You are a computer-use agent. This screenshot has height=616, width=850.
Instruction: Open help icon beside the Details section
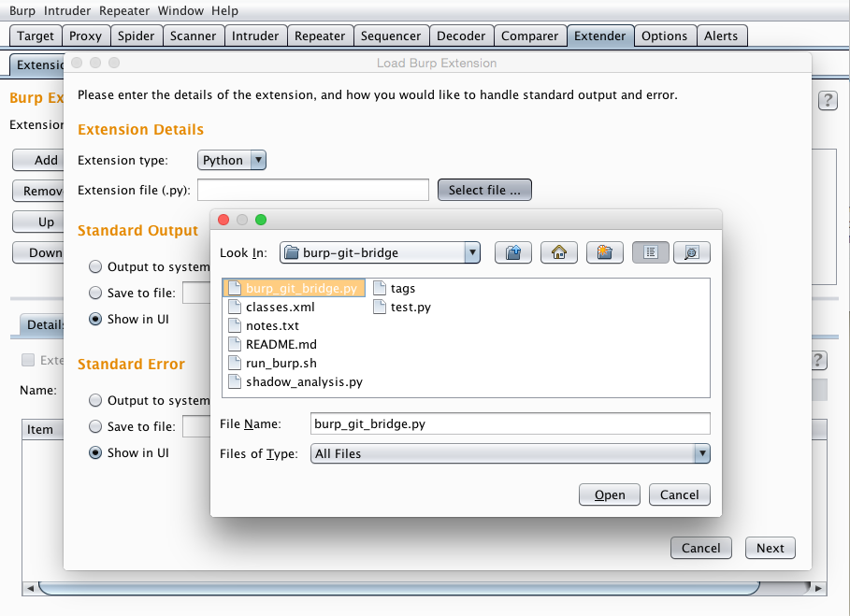(819, 360)
